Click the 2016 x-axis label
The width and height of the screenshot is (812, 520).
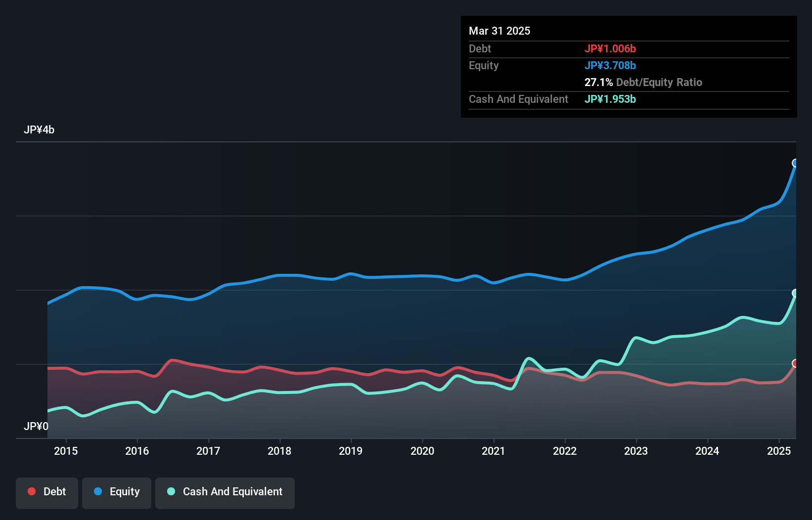click(x=137, y=451)
